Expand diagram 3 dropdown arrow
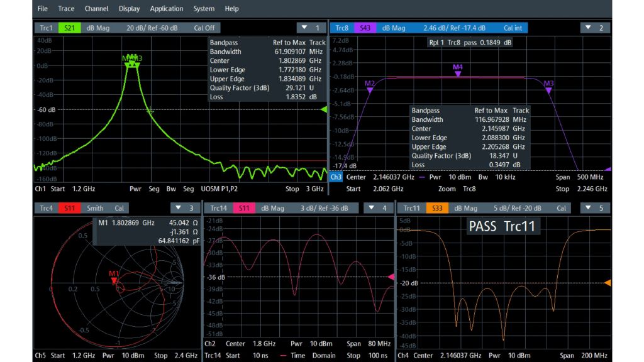The image size is (644, 362). point(178,207)
